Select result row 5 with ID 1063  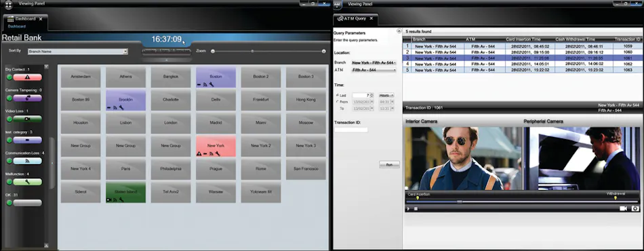[523, 70]
